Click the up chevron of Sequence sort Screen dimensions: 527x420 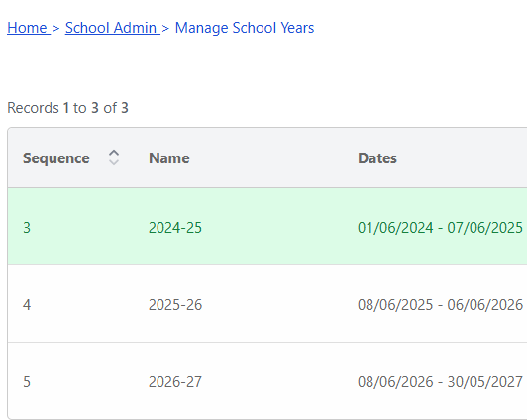(x=114, y=153)
